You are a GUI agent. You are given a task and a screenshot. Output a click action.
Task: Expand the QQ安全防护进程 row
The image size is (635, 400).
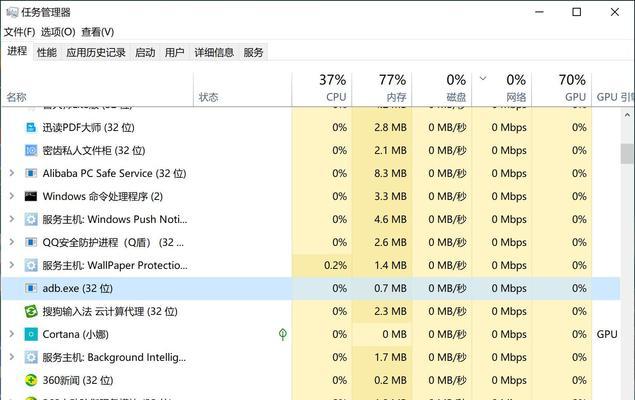click(x=12, y=242)
